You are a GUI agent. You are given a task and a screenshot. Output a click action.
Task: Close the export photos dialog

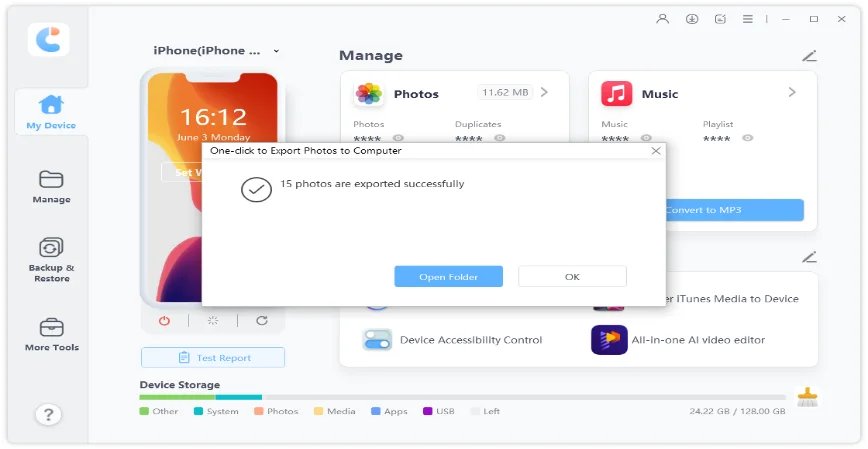pos(656,151)
